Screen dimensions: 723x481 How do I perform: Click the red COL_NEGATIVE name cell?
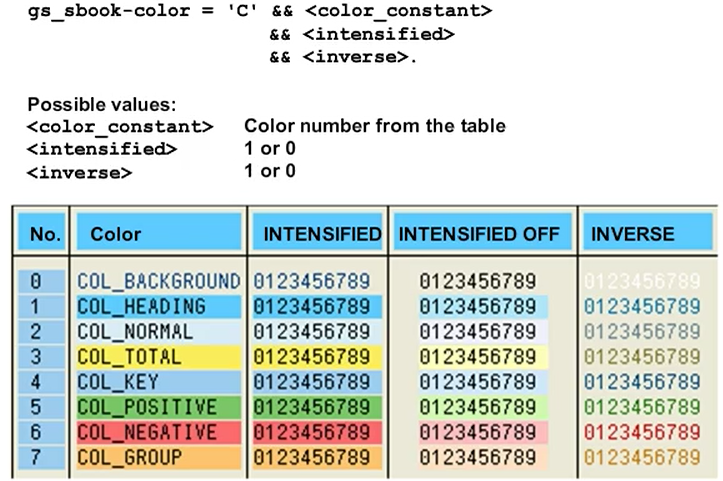[158, 432]
